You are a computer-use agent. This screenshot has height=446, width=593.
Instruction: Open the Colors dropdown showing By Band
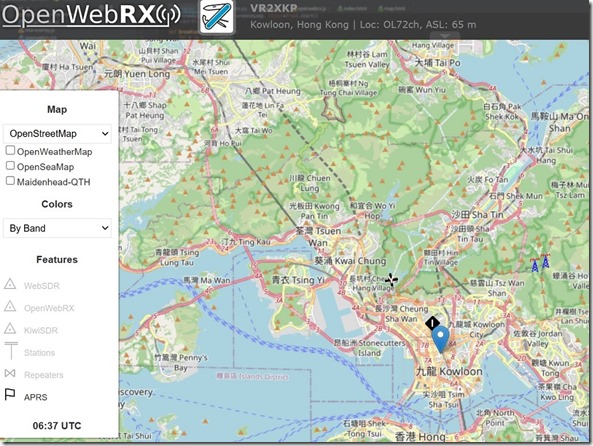tap(57, 228)
